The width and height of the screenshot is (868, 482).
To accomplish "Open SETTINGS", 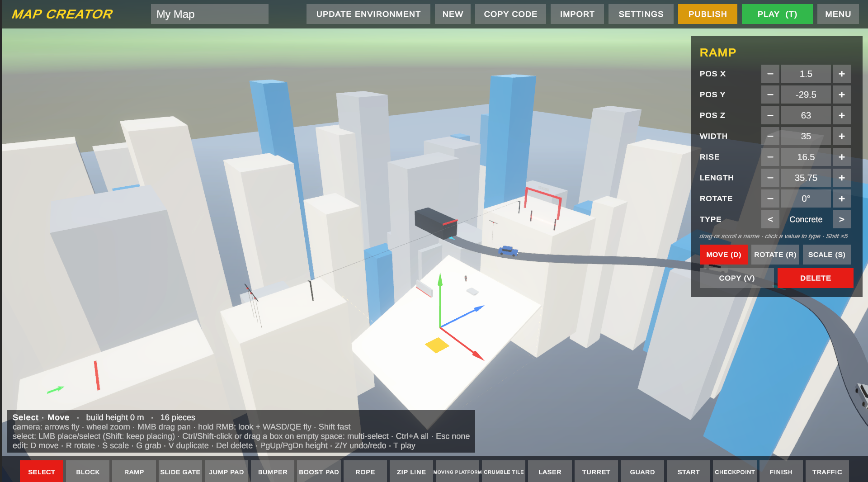I will click(x=641, y=14).
